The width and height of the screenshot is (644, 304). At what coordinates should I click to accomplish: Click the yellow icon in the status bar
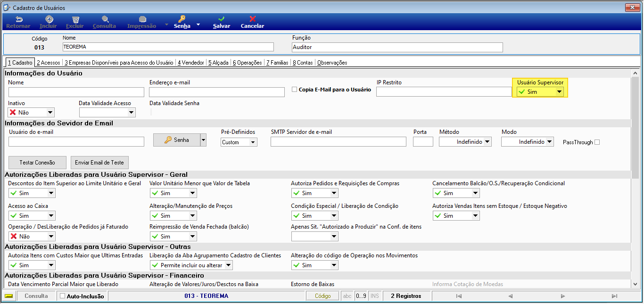[x=8, y=296]
